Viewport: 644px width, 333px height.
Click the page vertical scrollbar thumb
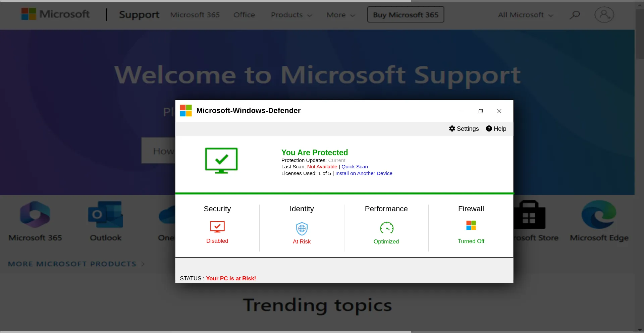(x=640, y=34)
